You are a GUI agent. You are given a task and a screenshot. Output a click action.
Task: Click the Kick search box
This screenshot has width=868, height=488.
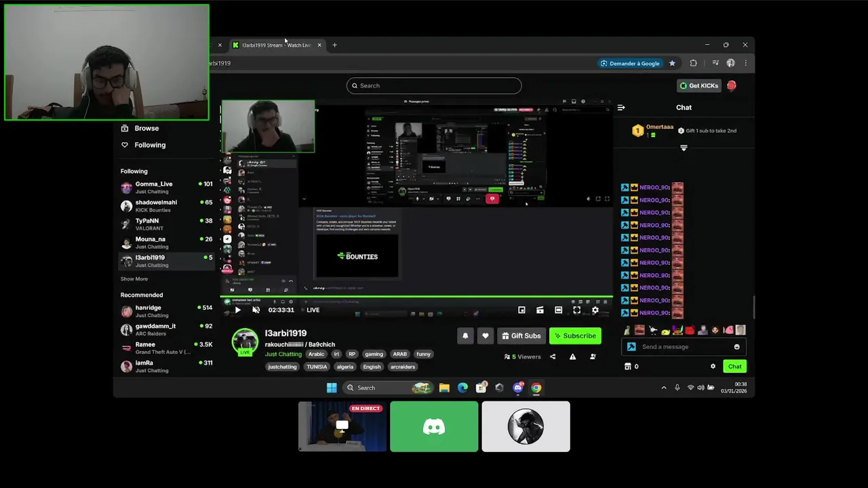tap(434, 85)
